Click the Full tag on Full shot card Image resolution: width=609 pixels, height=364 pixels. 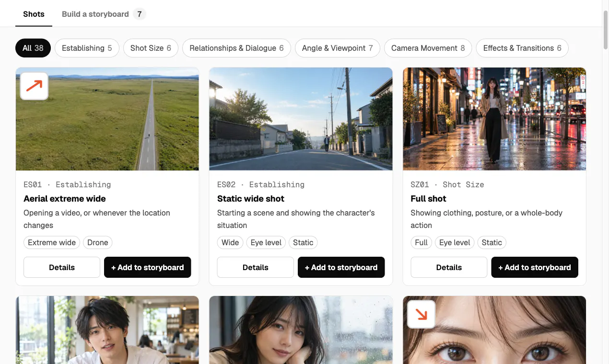tap(422, 242)
